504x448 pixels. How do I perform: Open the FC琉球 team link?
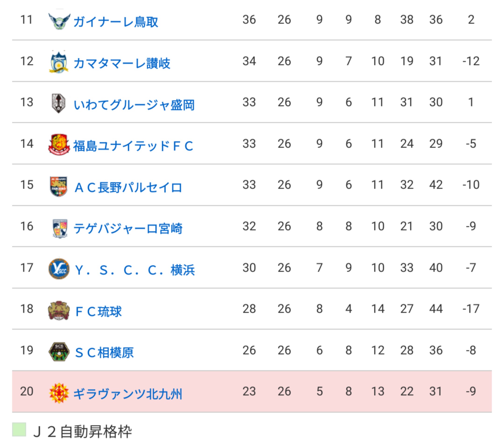[x=98, y=311]
